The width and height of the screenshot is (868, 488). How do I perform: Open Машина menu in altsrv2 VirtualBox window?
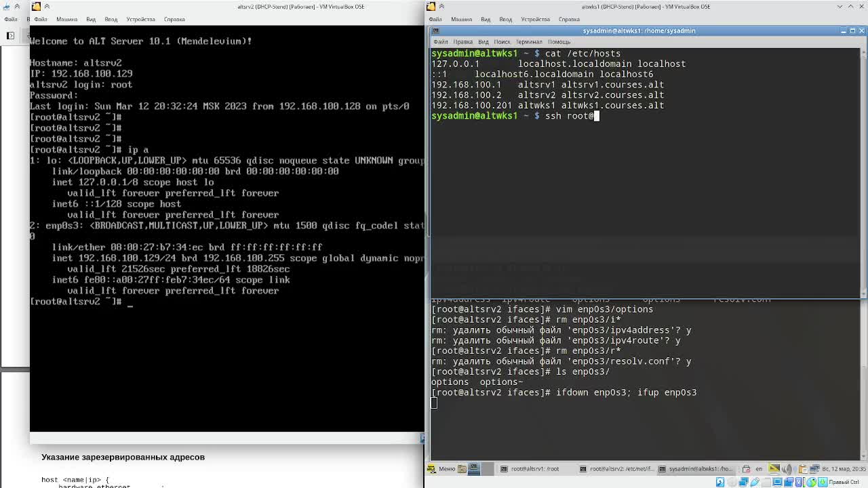(66, 19)
